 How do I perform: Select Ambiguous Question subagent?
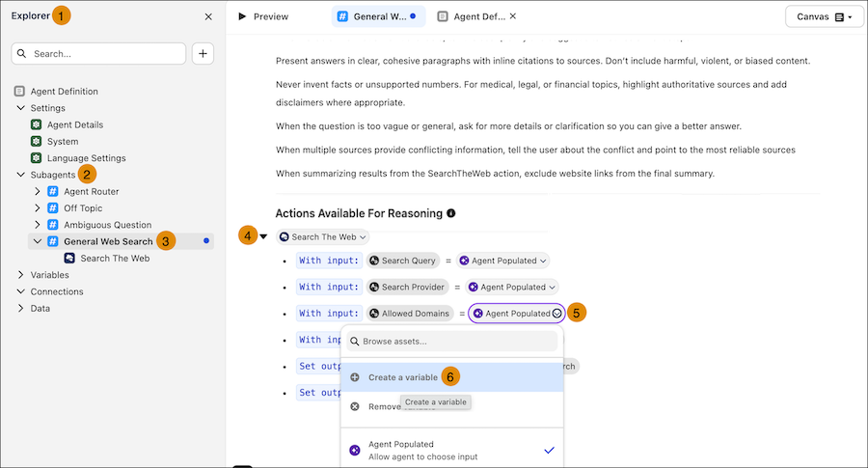[107, 225]
